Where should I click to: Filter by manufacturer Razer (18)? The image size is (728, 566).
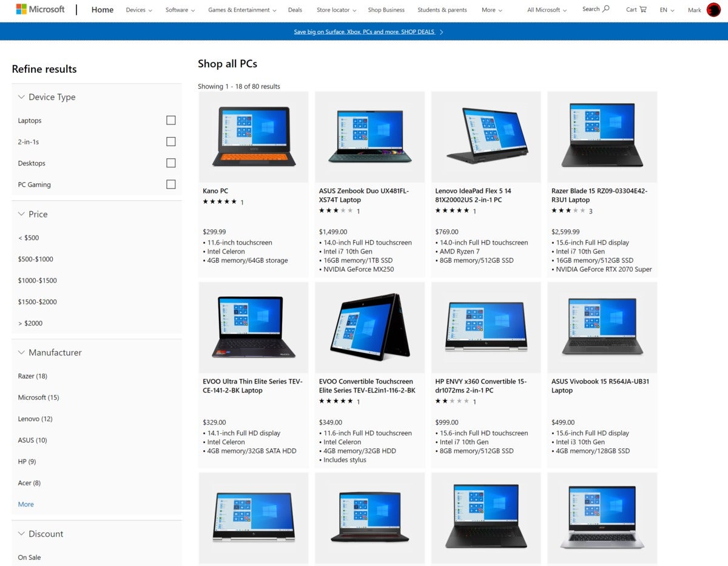[x=33, y=376]
